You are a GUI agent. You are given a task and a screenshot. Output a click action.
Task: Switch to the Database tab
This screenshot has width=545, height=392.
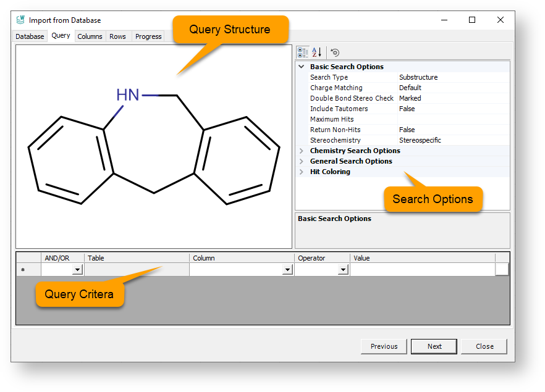(x=30, y=36)
